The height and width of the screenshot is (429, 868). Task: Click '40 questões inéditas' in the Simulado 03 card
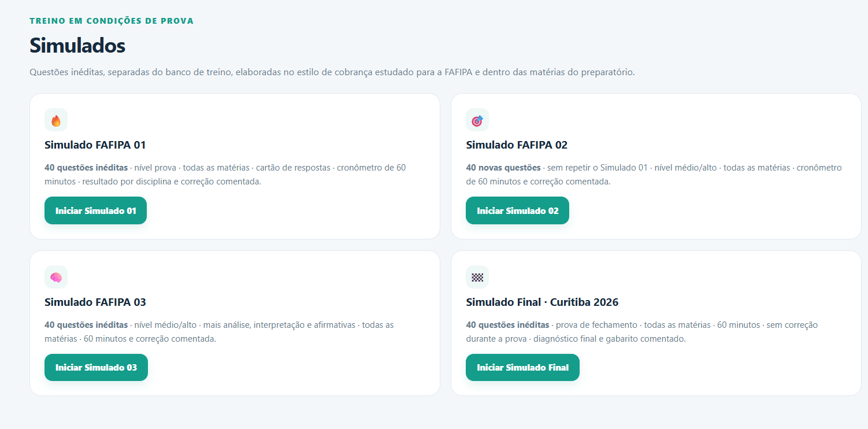[x=86, y=325]
